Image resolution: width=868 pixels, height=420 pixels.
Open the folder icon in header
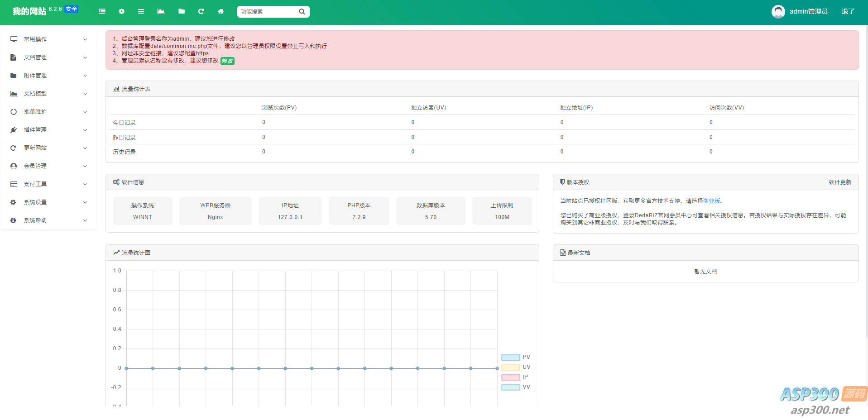click(x=181, y=11)
